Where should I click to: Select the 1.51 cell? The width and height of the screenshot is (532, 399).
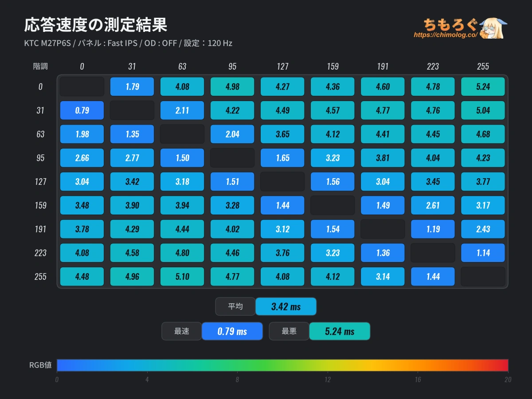(232, 181)
